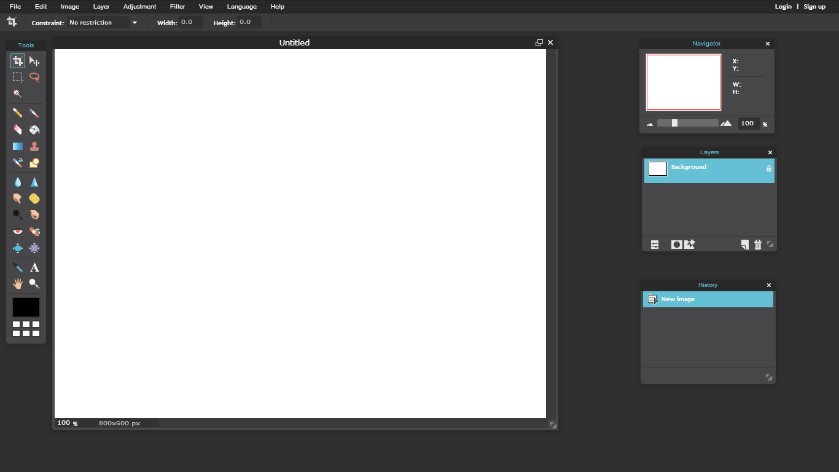This screenshot has width=839, height=472.
Task: Select the Dodge tool
Action: (18, 215)
